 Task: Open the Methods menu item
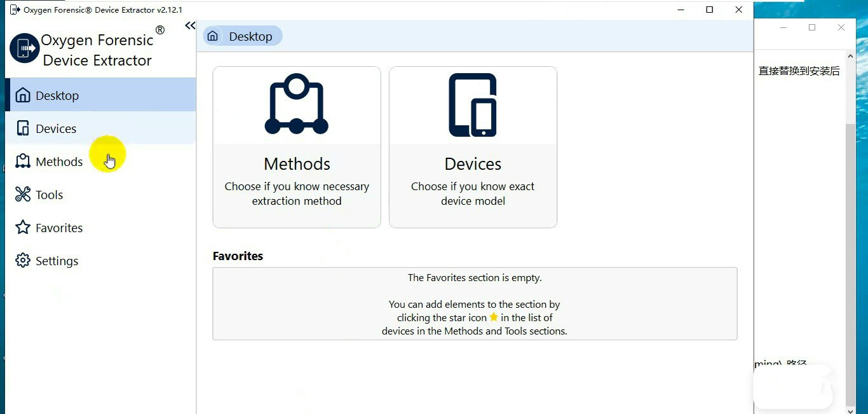click(59, 162)
